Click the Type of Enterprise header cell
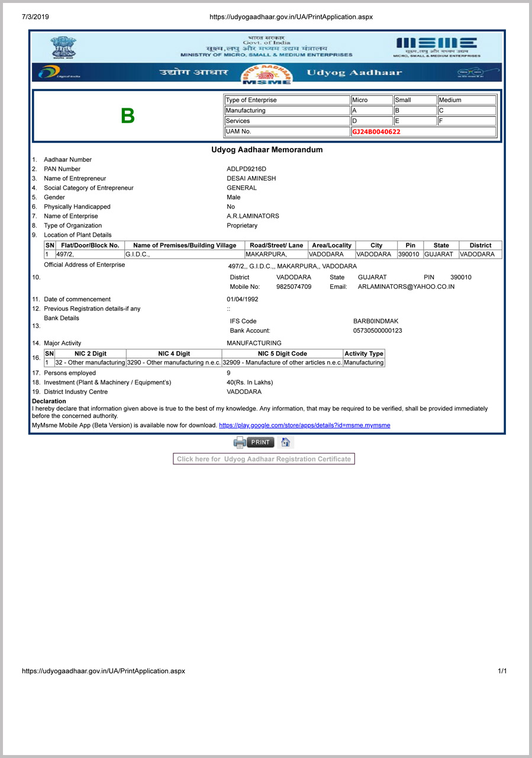 click(288, 100)
